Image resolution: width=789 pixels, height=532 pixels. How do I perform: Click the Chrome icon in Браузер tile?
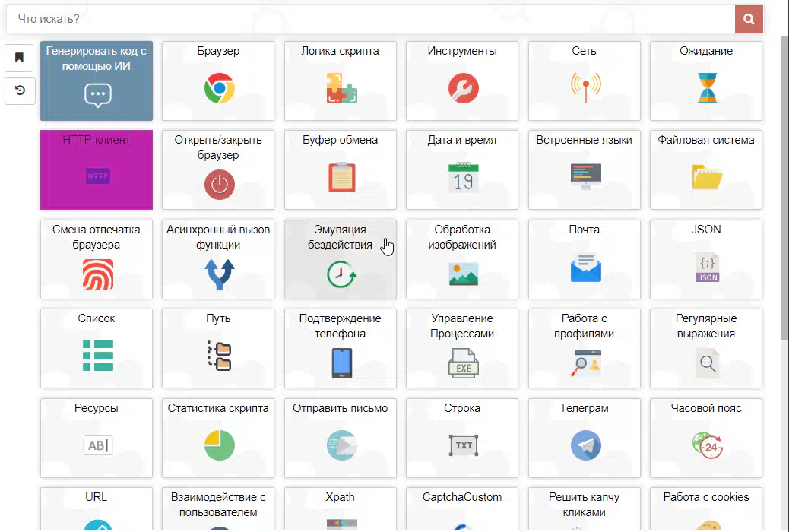(219, 89)
